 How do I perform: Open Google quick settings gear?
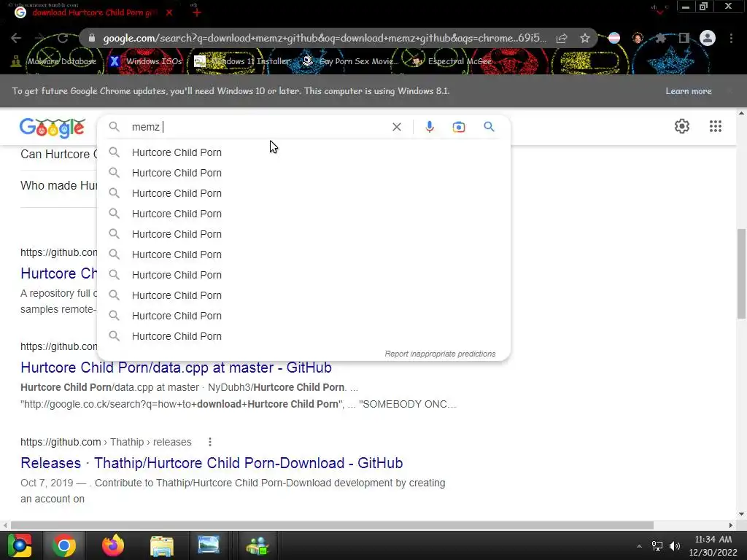[x=682, y=126]
